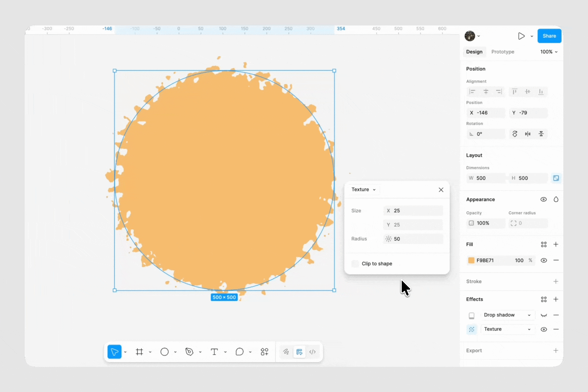The height and width of the screenshot is (392, 588).
Task: Select the Pen tool
Action: 189,352
